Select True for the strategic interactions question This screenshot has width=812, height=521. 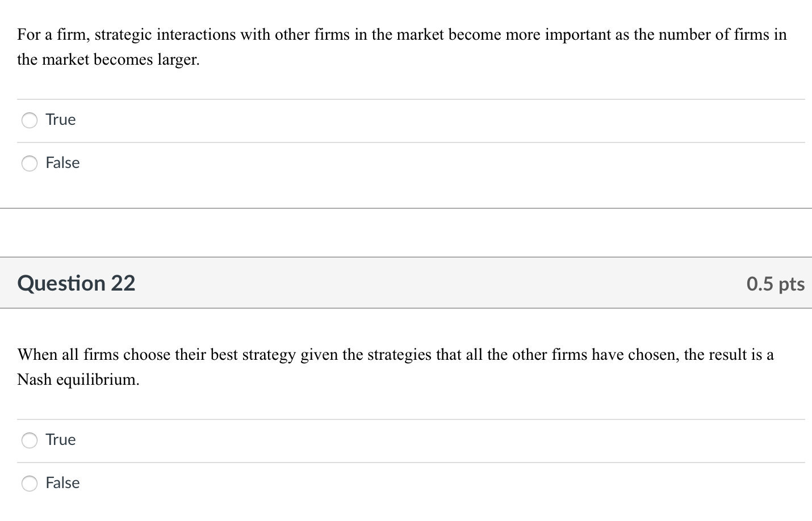pyautogui.click(x=30, y=120)
